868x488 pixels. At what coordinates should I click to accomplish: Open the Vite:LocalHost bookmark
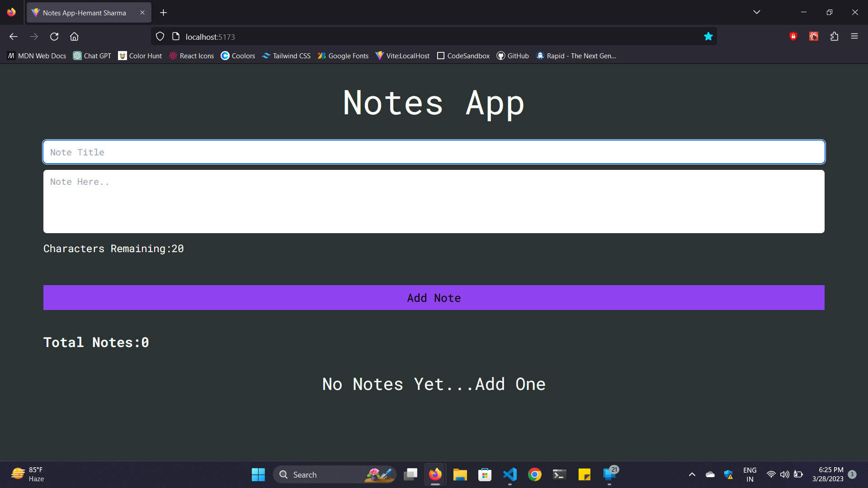coord(402,56)
